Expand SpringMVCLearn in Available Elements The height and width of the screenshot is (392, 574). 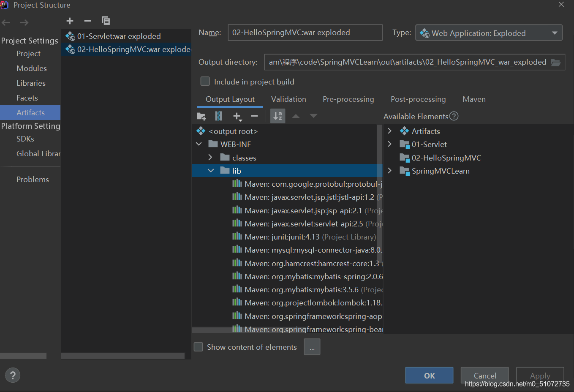pyautogui.click(x=389, y=171)
